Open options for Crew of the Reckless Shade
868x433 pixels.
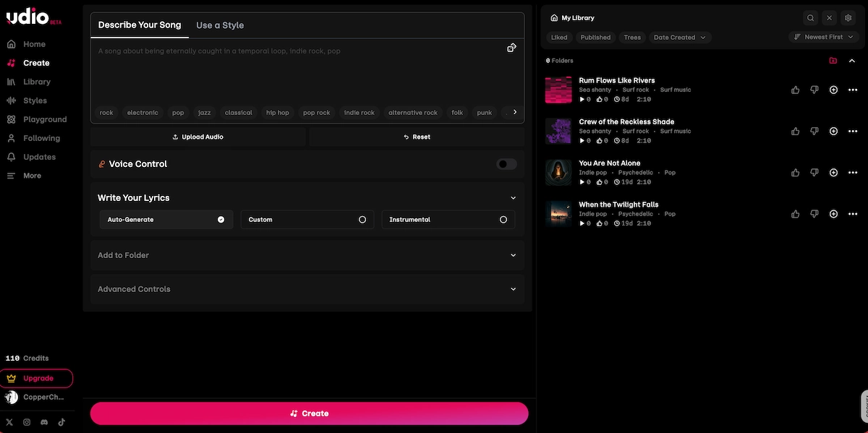(851, 132)
